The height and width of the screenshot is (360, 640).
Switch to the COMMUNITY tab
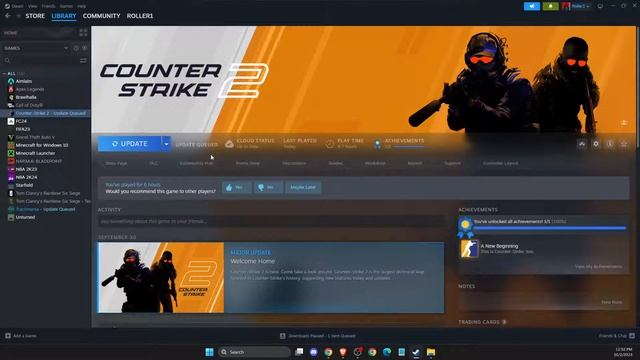click(102, 16)
